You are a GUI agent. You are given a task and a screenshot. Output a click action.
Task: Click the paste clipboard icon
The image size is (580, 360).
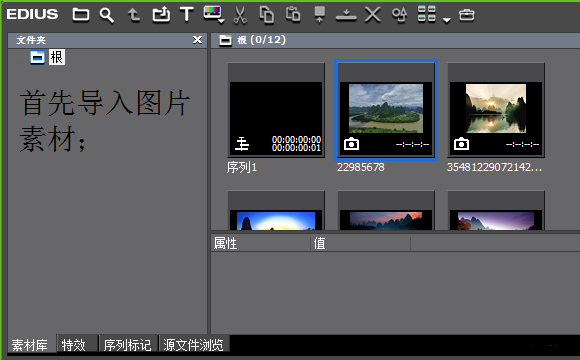click(x=293, y=14)
